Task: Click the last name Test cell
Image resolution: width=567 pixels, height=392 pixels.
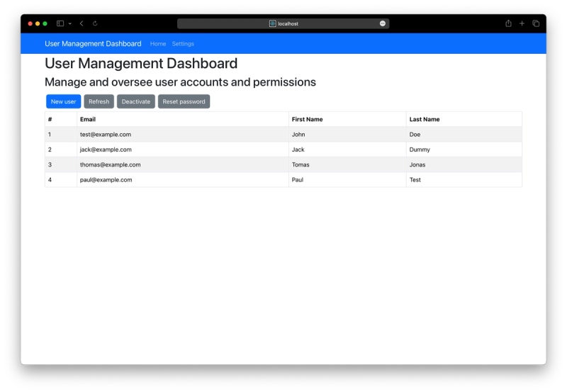Action: pos(464,180)
